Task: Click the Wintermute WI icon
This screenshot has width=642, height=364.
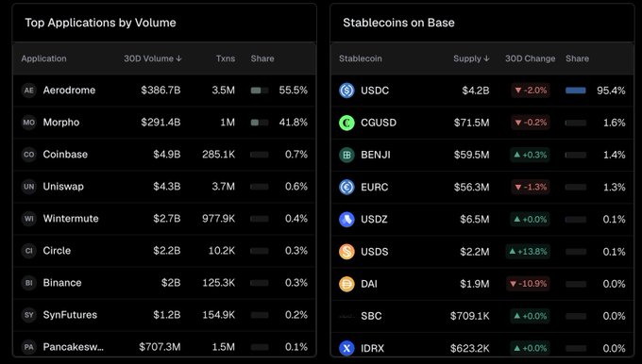Action: coord(29,219)
